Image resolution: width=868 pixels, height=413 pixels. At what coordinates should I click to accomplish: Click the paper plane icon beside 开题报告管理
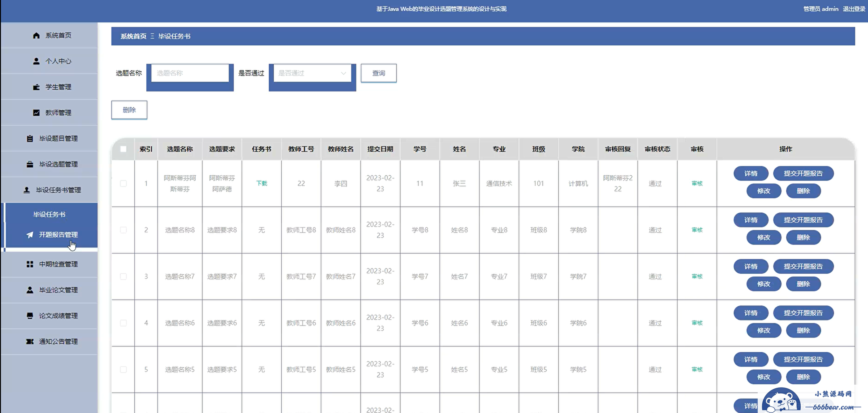click(30, 235)
